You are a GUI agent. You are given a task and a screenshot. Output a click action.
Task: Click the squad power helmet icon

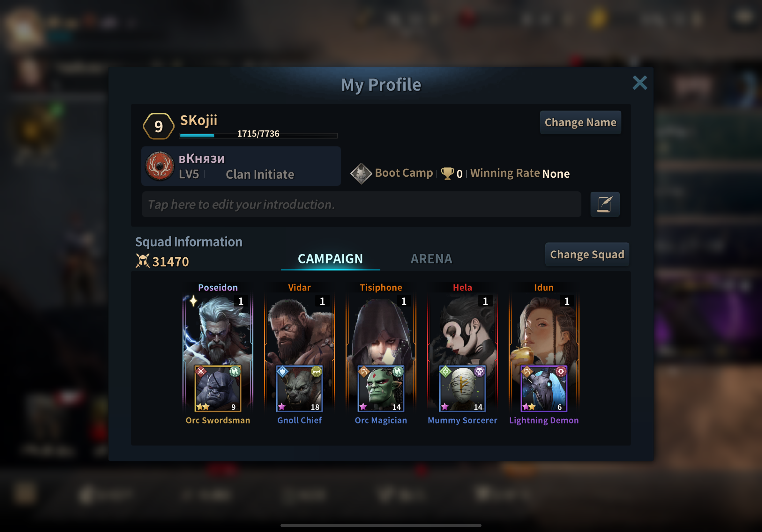pyautogui.click(x=143, y=261)
